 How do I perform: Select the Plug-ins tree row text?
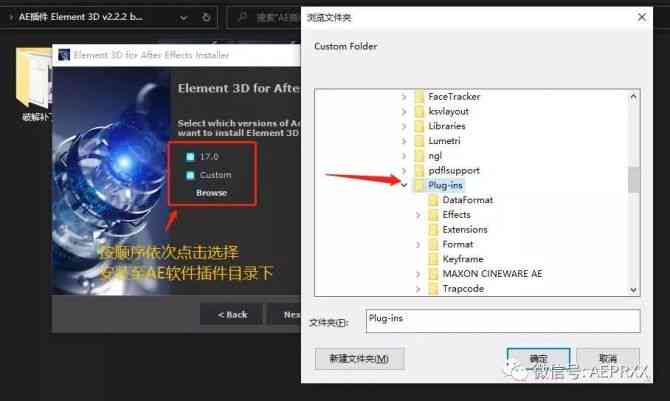(x=445, y=185)
